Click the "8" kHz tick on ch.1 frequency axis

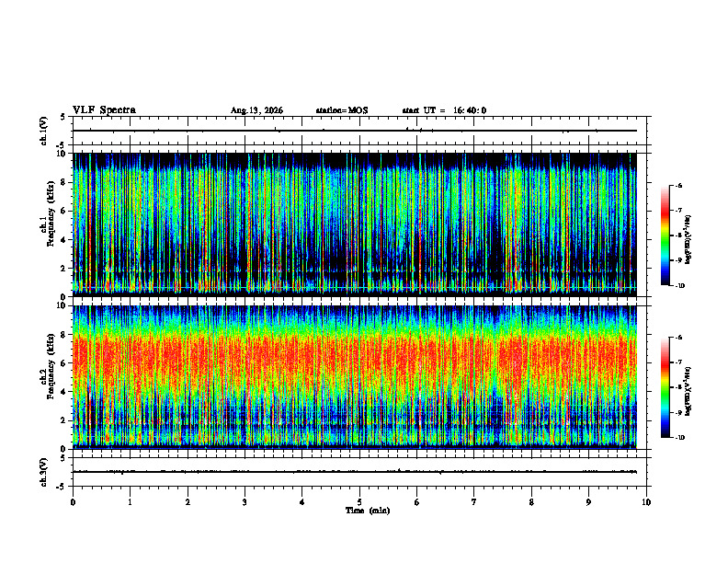click(x=64, y=182)
